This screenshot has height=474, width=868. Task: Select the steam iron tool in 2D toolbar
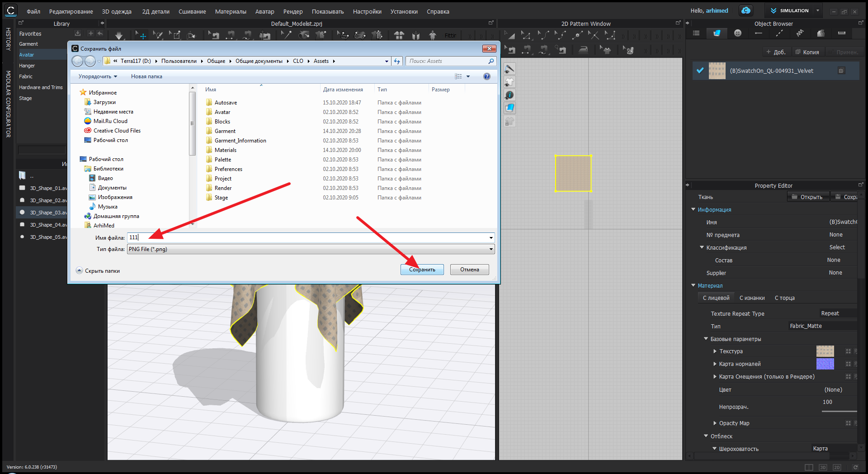click(x=584, y=49)
